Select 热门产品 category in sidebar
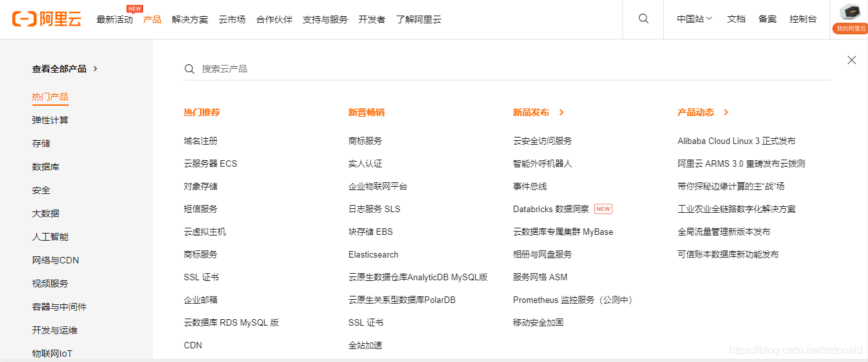 [x=51, y=97]
